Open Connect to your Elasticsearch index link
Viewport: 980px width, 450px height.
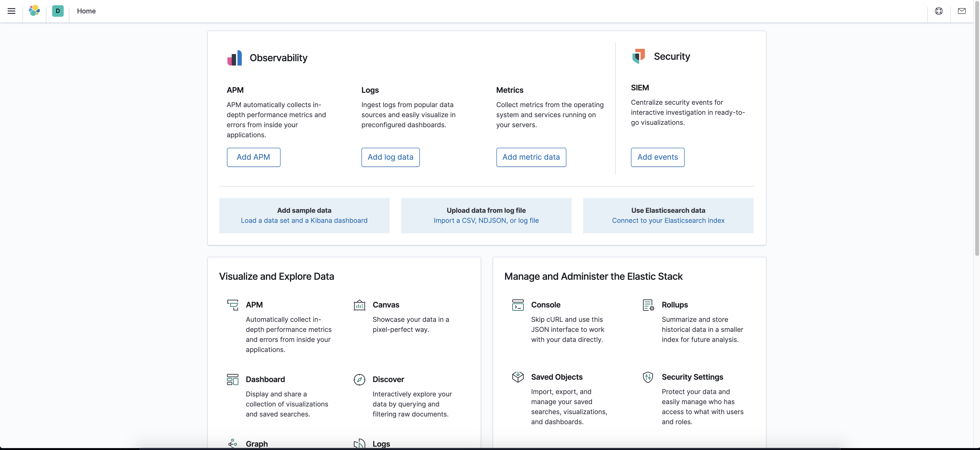pyautogui.click(x=668, y=220)
